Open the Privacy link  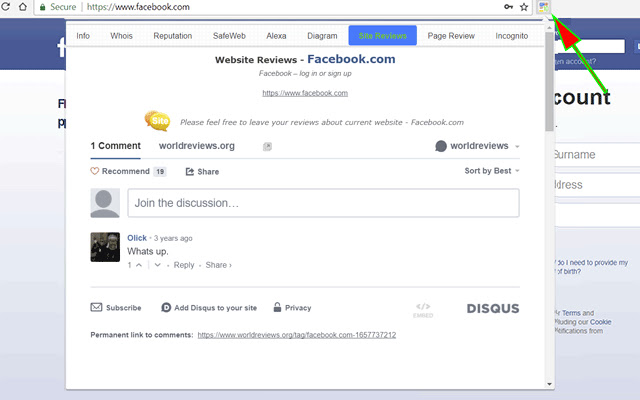click(x=298, y=308)
